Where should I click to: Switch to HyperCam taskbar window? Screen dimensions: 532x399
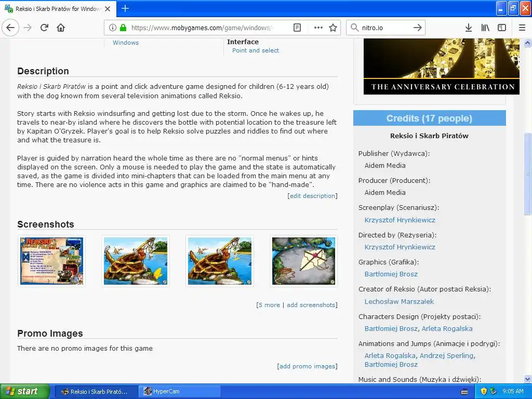coord(179,391)
